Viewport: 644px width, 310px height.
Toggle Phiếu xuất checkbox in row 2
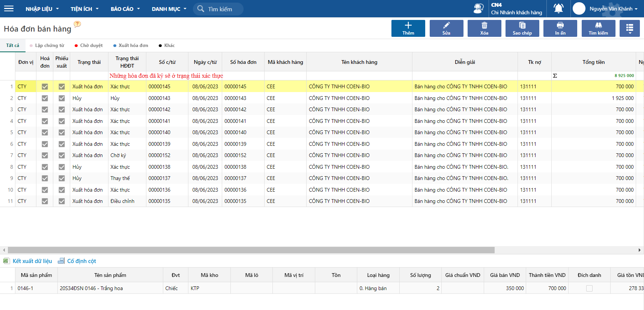tap(62, 98)
